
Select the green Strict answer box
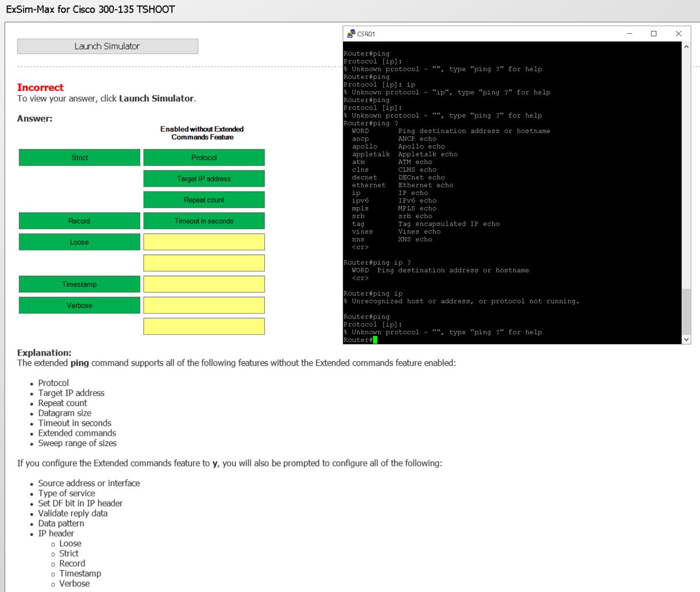pos(79,157)
